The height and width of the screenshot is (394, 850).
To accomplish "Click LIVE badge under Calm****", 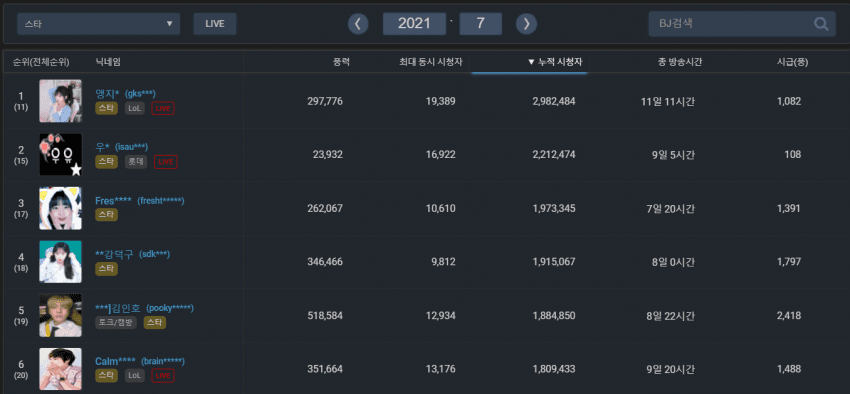I will [x=163, y=376].
